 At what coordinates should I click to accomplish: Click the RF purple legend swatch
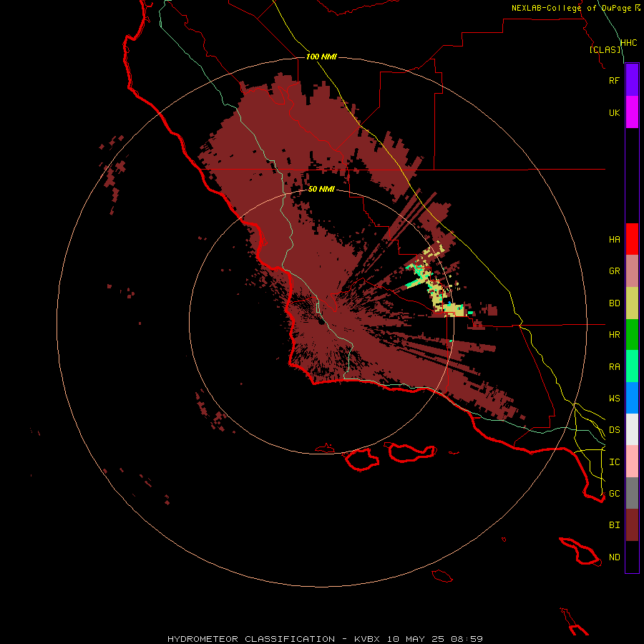coord(632,80)
